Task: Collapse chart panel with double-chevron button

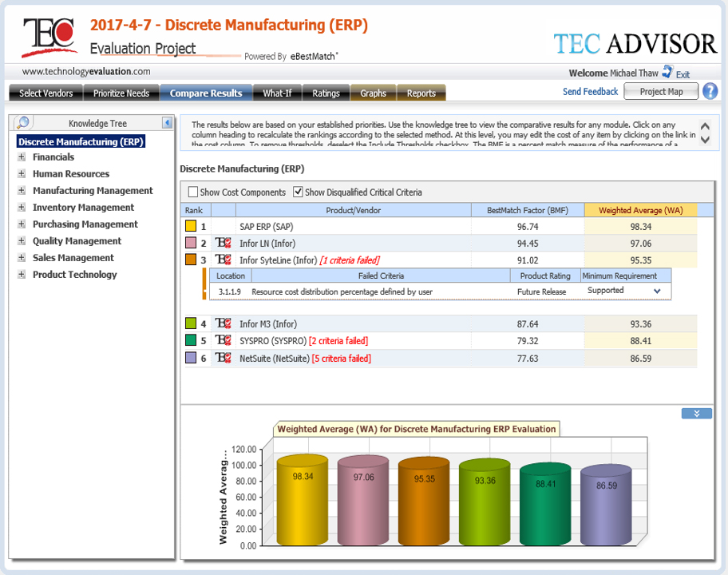Action: pos(696,414)
